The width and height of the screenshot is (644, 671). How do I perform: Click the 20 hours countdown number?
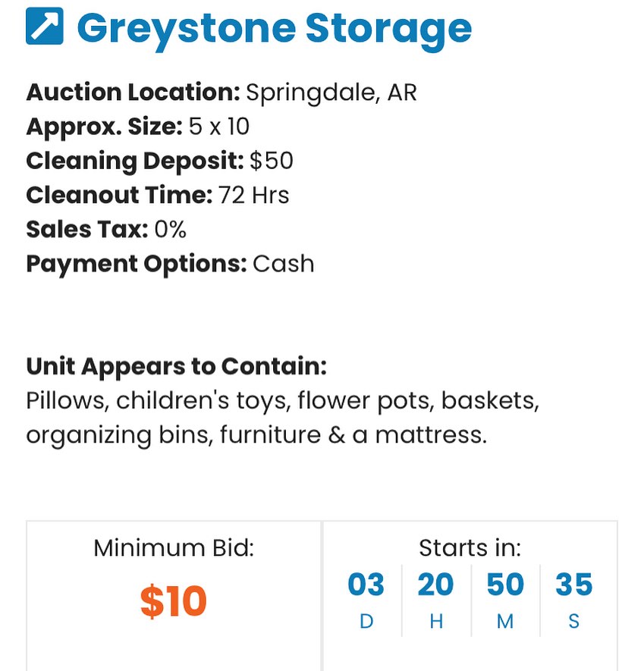coord(435,585)
